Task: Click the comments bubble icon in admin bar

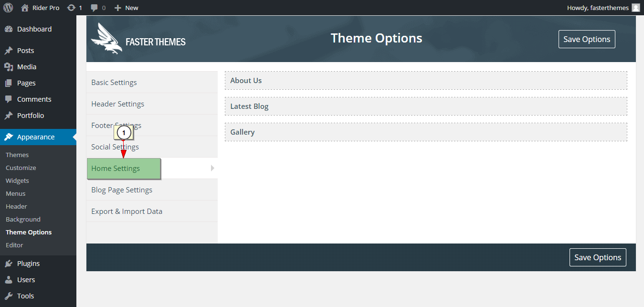Action: [95, 8]
